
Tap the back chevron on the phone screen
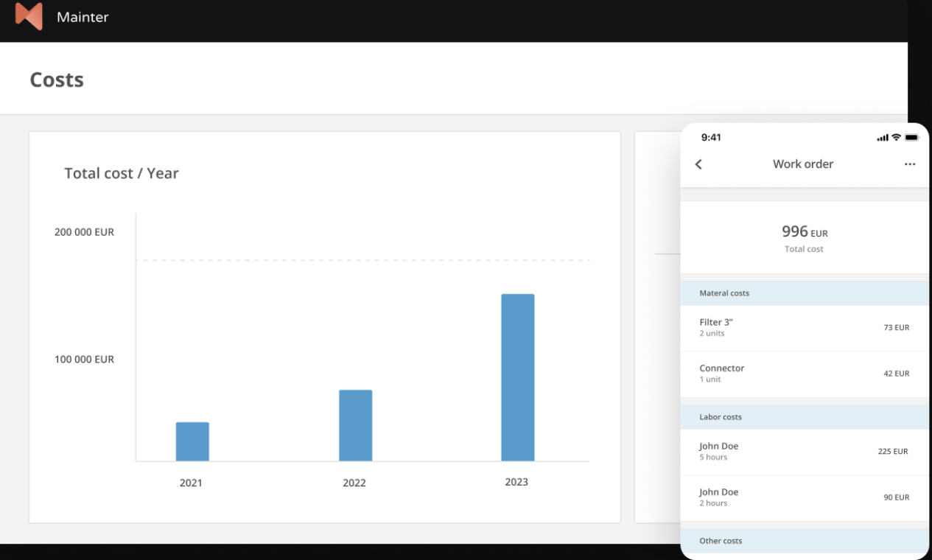698,164
